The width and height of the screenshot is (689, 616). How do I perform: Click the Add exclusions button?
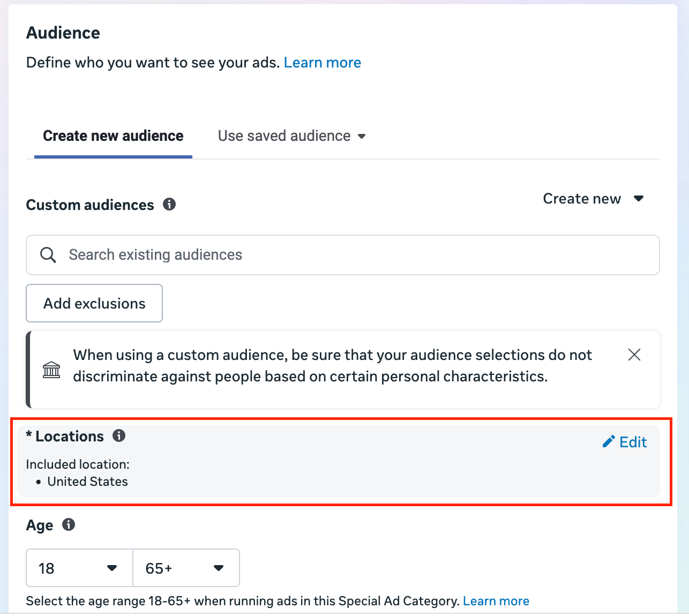coord(94,303)
